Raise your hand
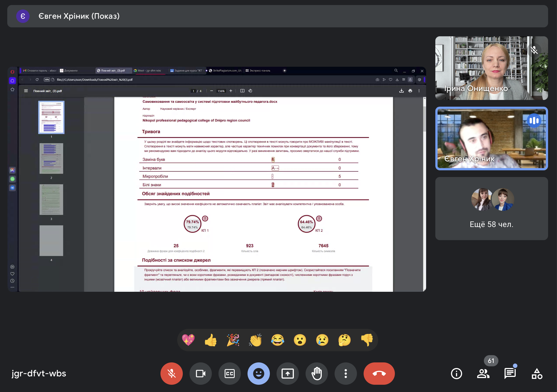Image resolution: width=557 pixels, height=392 pixels. pyautogui.click(x=316, y=374)
